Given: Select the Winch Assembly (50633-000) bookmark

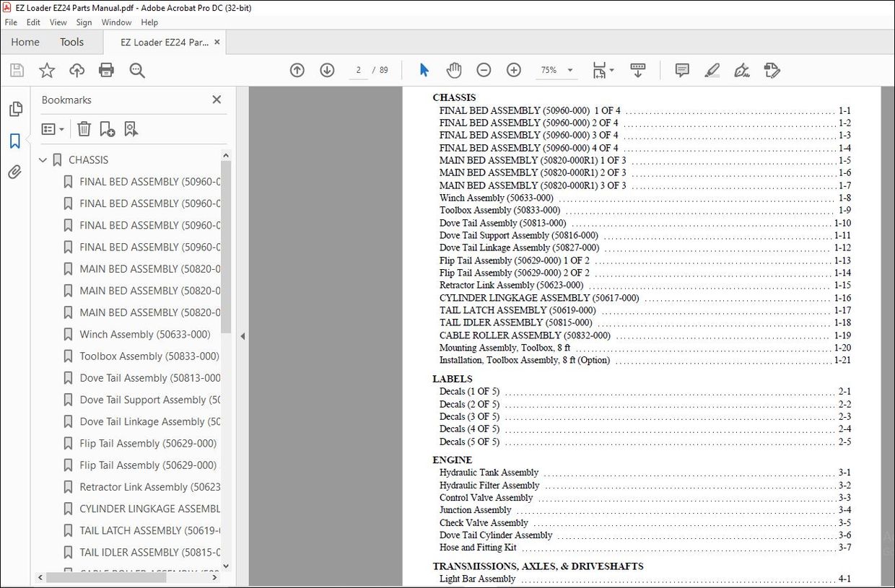Looking at the screenshot, I should click(144, 334).
